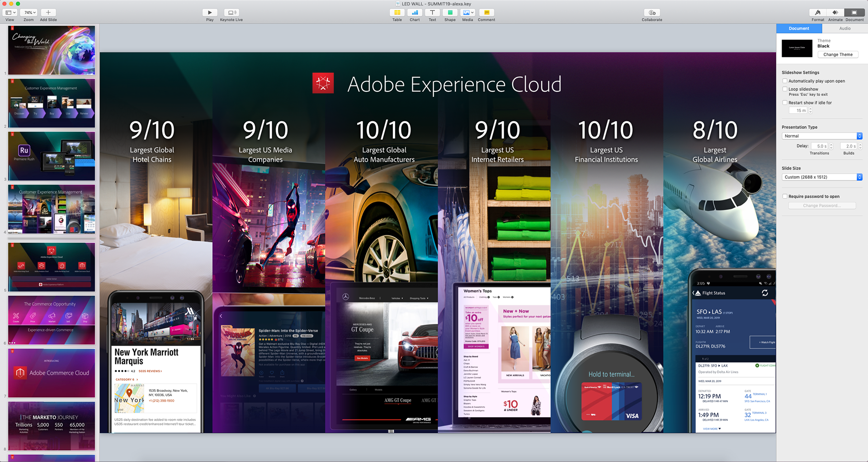Insert a Chart from the toolbar

coord(415,13)
